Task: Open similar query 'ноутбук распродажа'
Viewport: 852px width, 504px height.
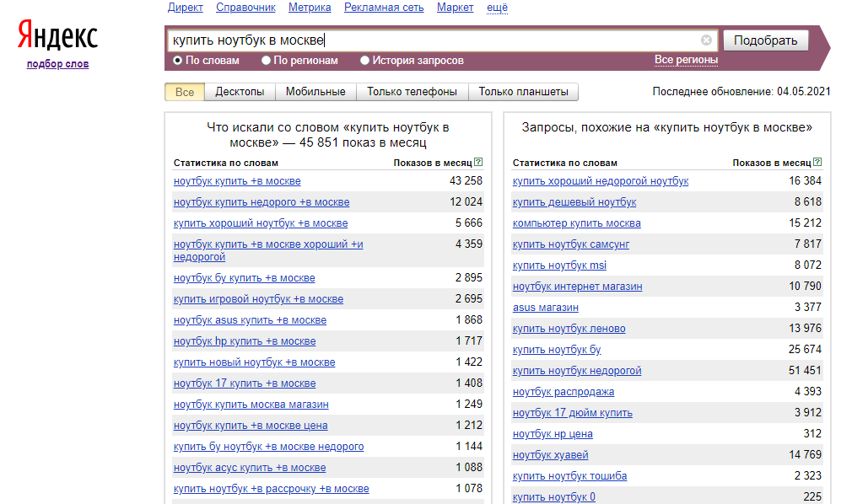Action: coord(564,392)
